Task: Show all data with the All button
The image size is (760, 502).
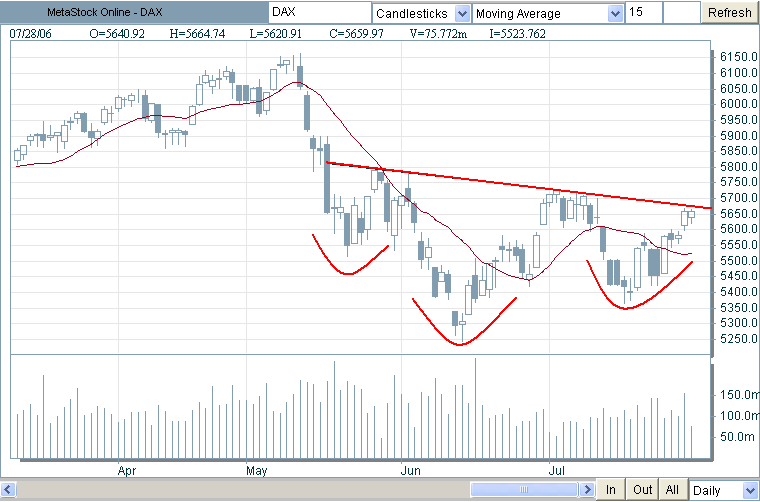Action: click(x=672, y=489)
